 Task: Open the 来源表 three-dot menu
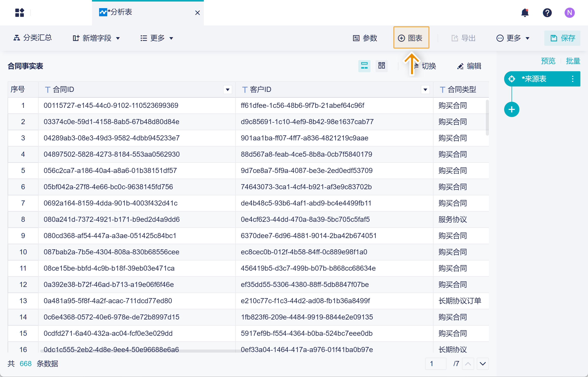(x=572, y=79)
